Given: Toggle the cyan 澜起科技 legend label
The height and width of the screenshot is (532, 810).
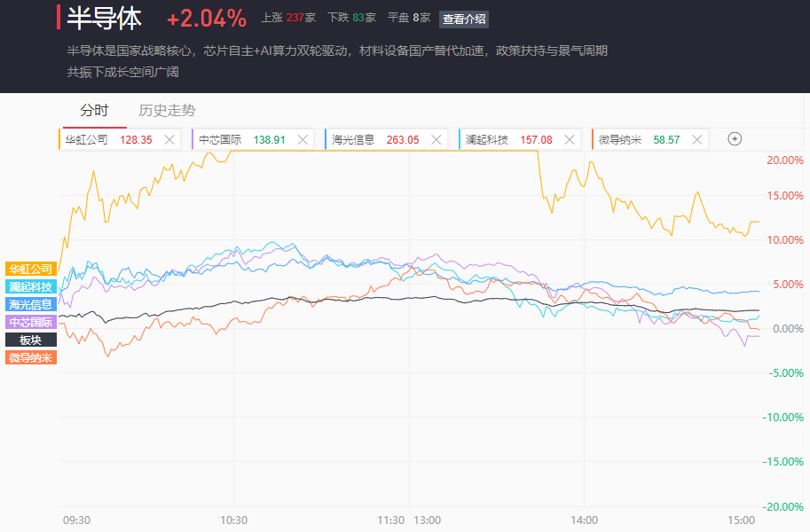Looking at the screenshot, I should [x=31, y=286].
